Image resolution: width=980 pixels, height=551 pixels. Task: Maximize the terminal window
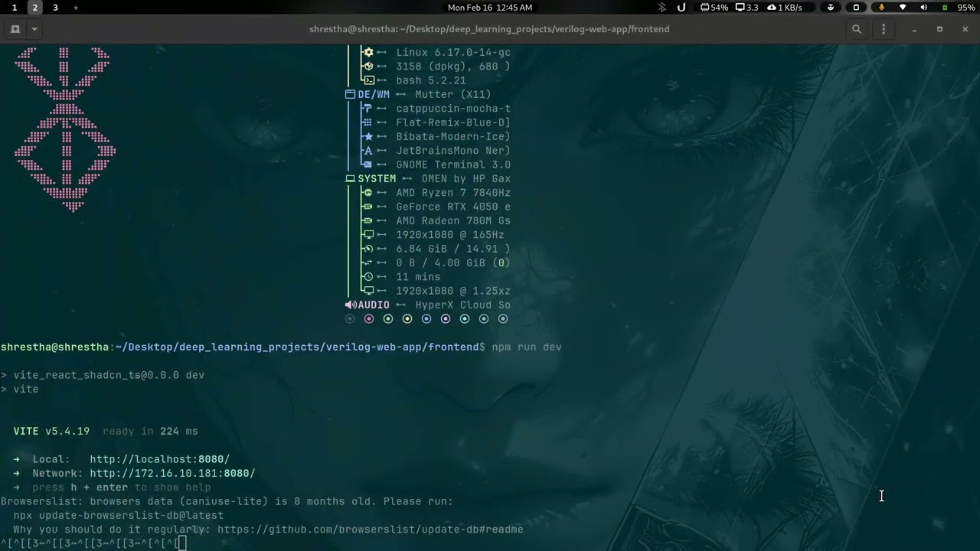point(939,29)
